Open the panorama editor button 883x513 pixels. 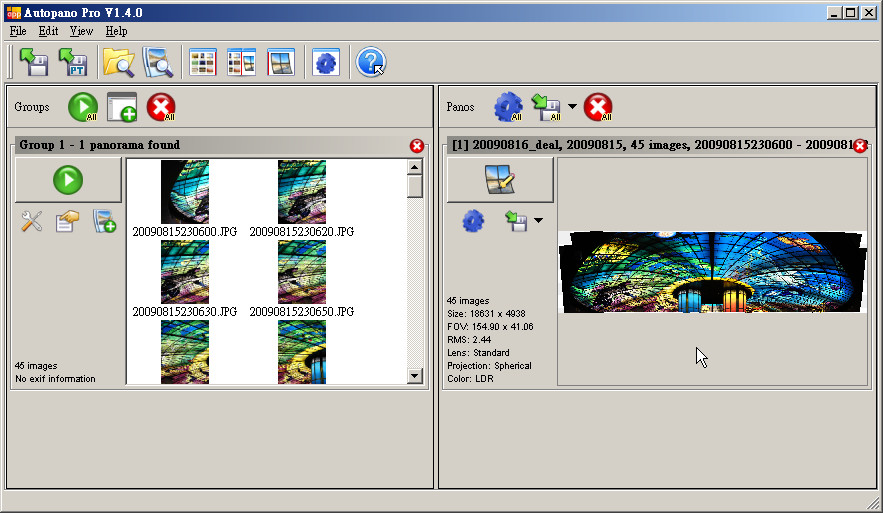coord(500,180)
